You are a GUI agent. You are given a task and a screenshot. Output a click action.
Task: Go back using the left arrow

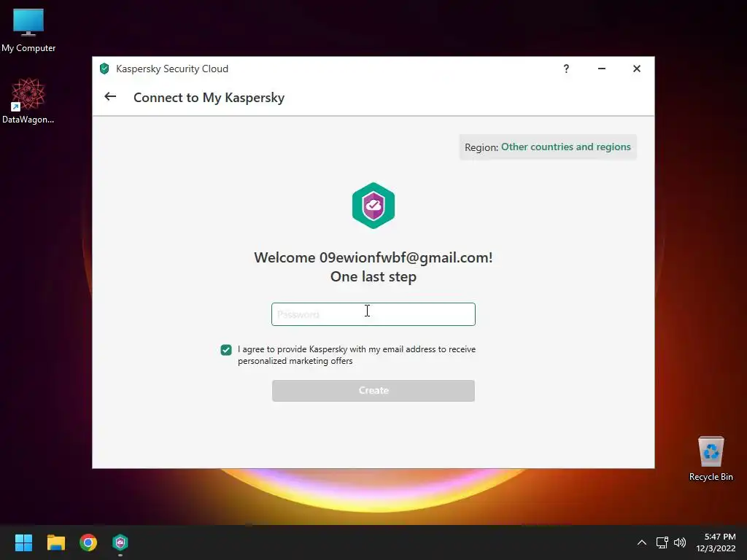point(110,97)
